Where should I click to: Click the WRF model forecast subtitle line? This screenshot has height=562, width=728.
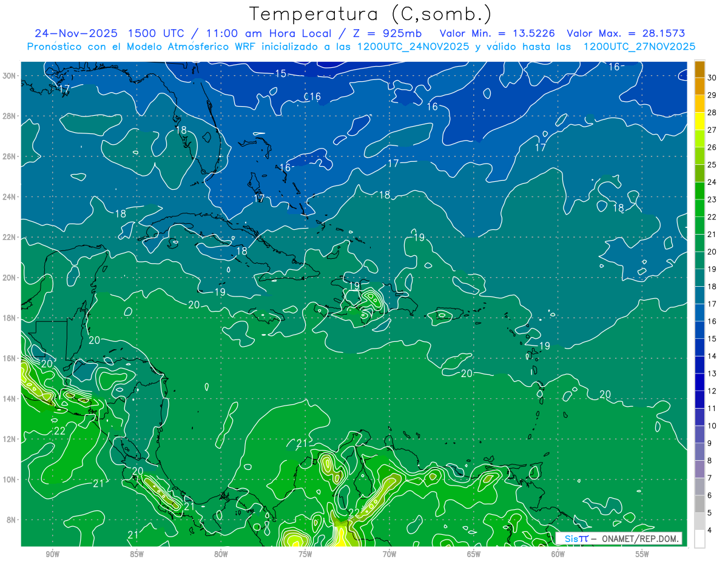(x=362, y=46)
